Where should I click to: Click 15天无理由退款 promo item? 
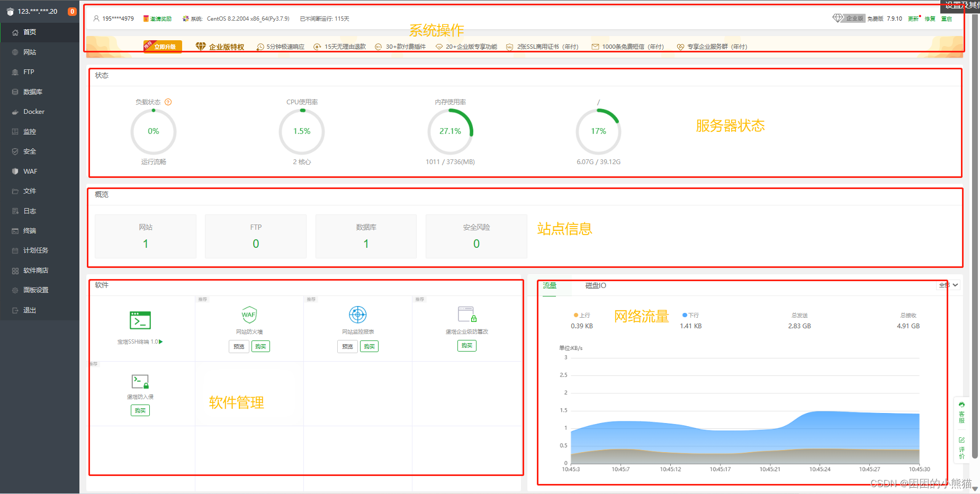[x=340, y=47]
